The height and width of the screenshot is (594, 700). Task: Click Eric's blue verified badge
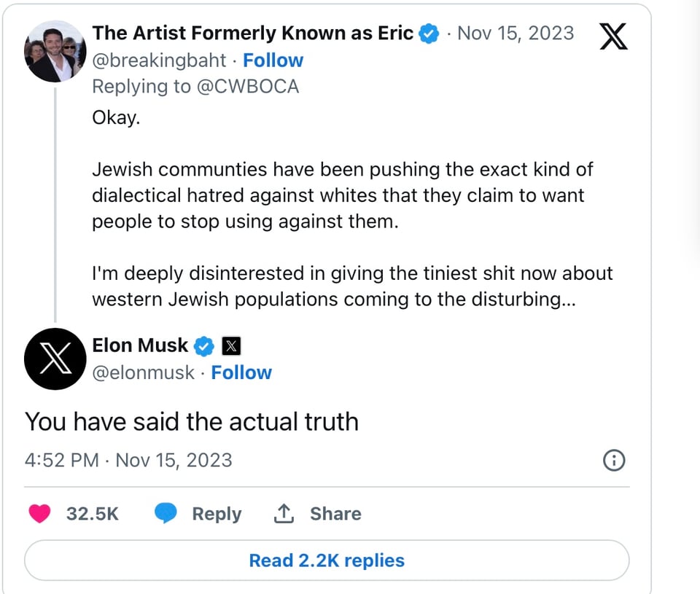click(429, 34)
